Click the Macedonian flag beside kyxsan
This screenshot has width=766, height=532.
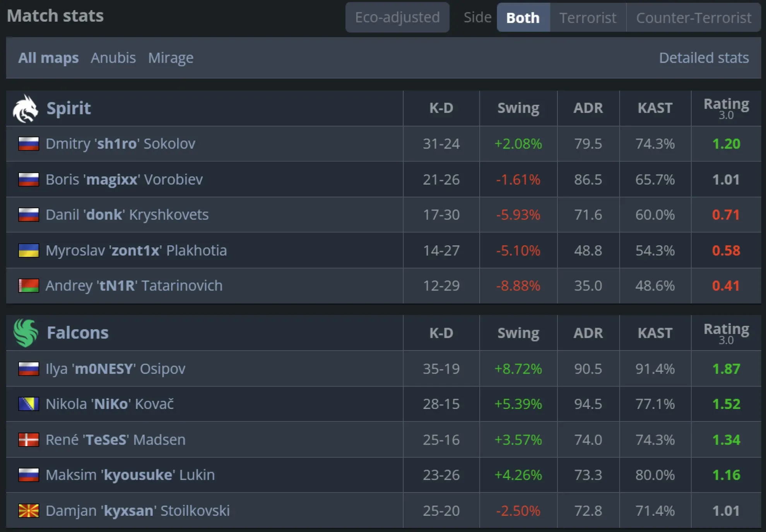(29, 511)
